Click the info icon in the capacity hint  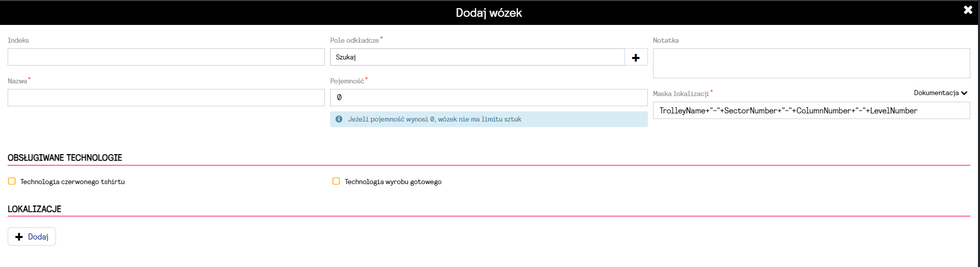[339, 119]
